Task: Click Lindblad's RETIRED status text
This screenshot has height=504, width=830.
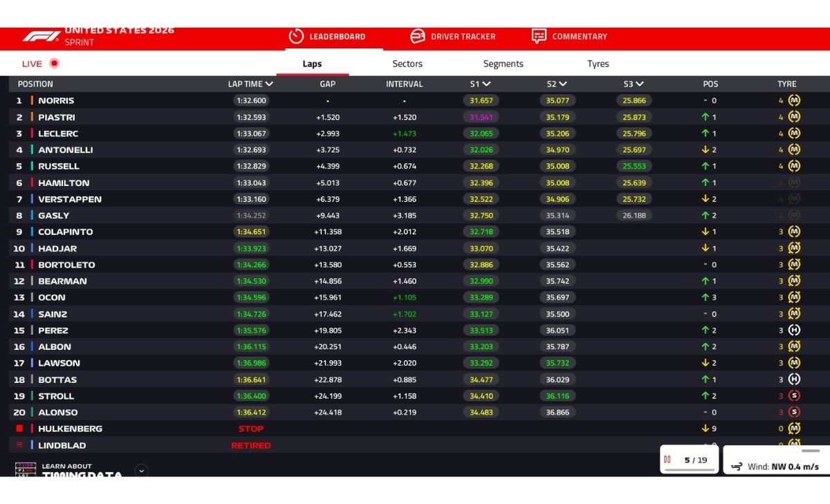Action: pos(251,445)
